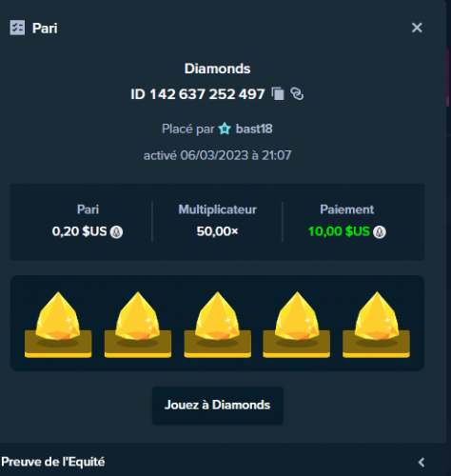The image size is (451, 476).
Task: Click the currency coin icon beside 10,00 $US
Action: (380, 232)
